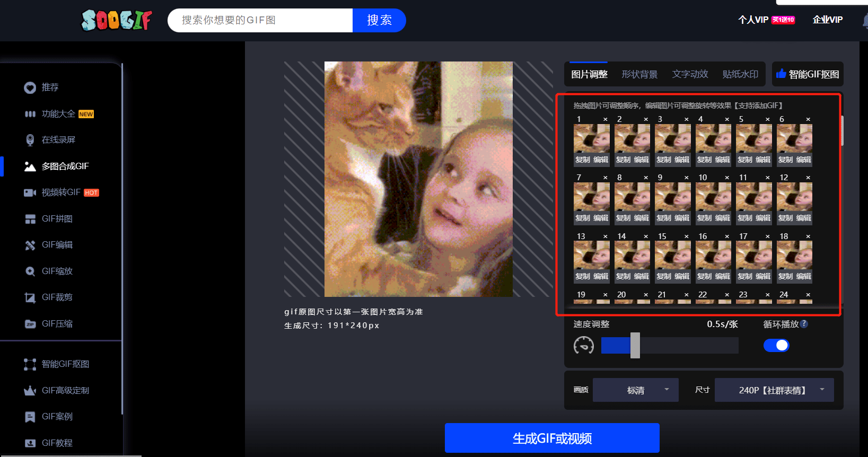
Task: Click the SOOGIF logo
Action: (117, 20)
